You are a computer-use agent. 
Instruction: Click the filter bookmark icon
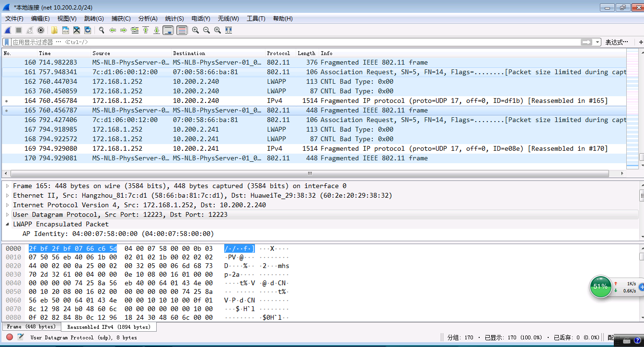(7, 42)
